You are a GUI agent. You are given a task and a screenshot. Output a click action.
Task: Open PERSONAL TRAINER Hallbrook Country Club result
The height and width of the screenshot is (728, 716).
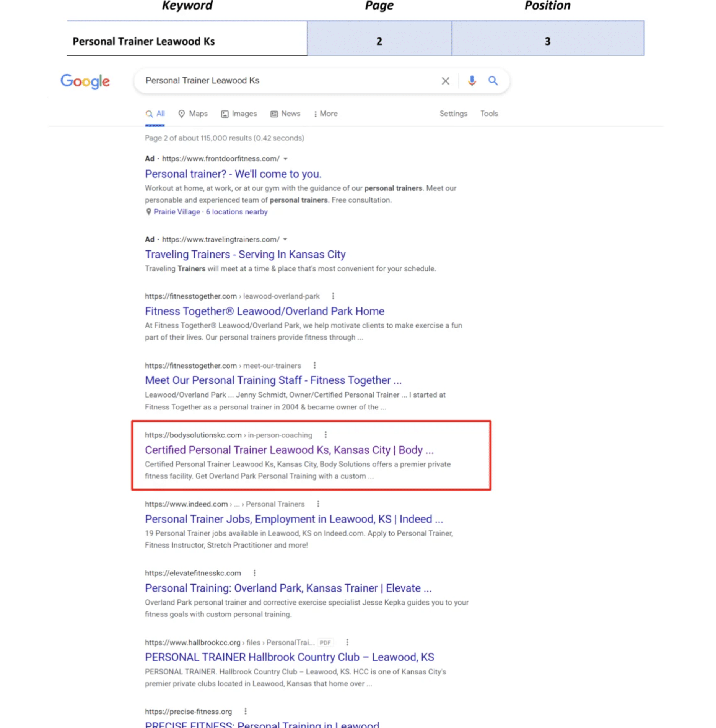tap(290, 657)
